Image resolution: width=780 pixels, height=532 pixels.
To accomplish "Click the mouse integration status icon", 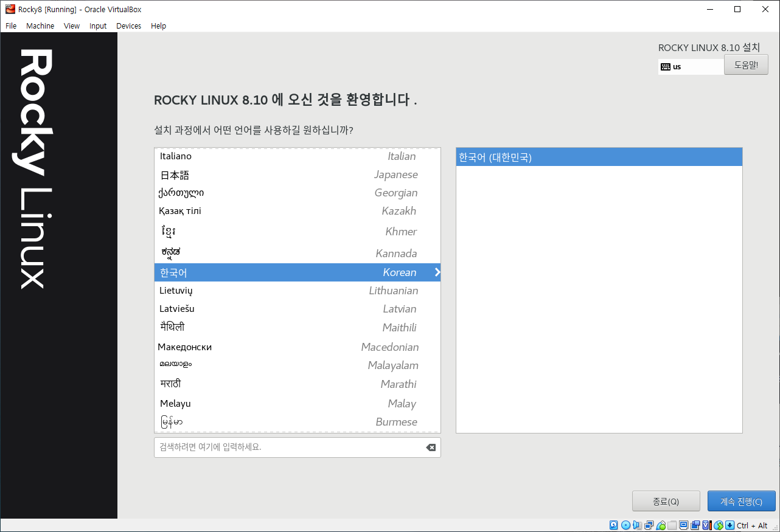I will click(719, 525).
